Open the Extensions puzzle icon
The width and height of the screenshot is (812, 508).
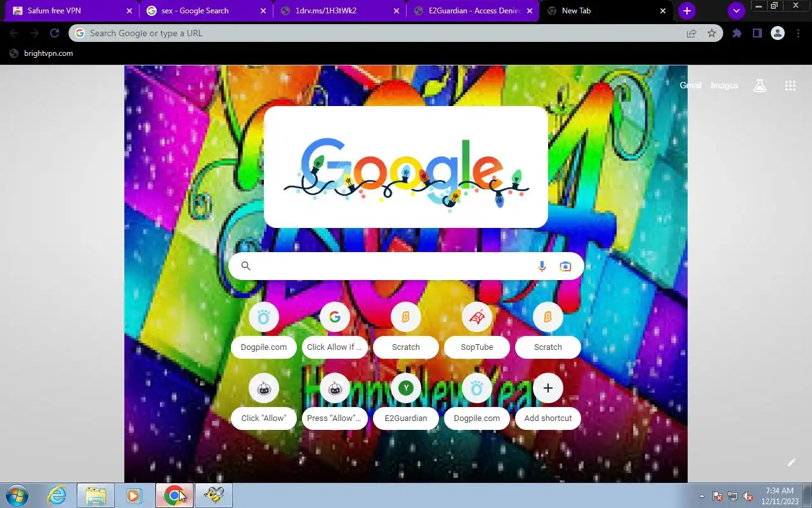[x=737, y=33]
